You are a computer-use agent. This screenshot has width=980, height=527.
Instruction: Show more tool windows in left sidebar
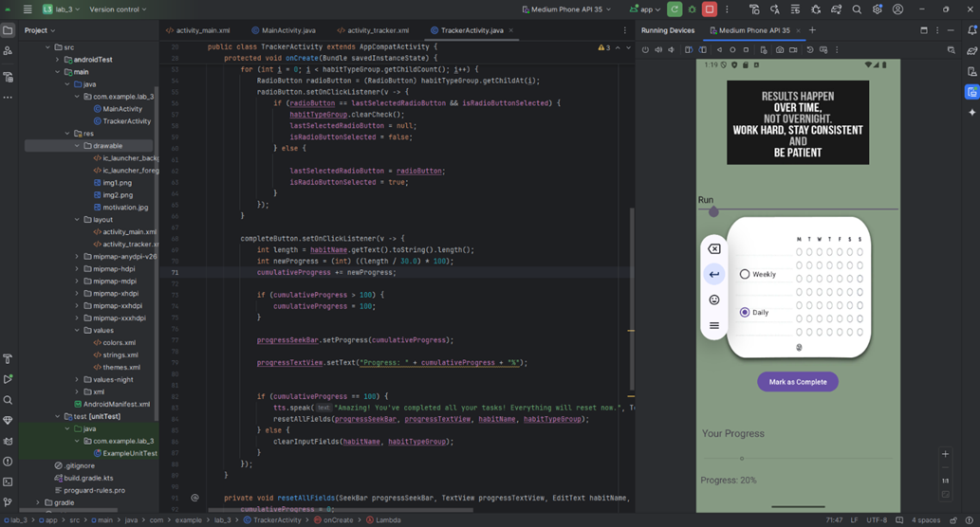pos(9,98)
